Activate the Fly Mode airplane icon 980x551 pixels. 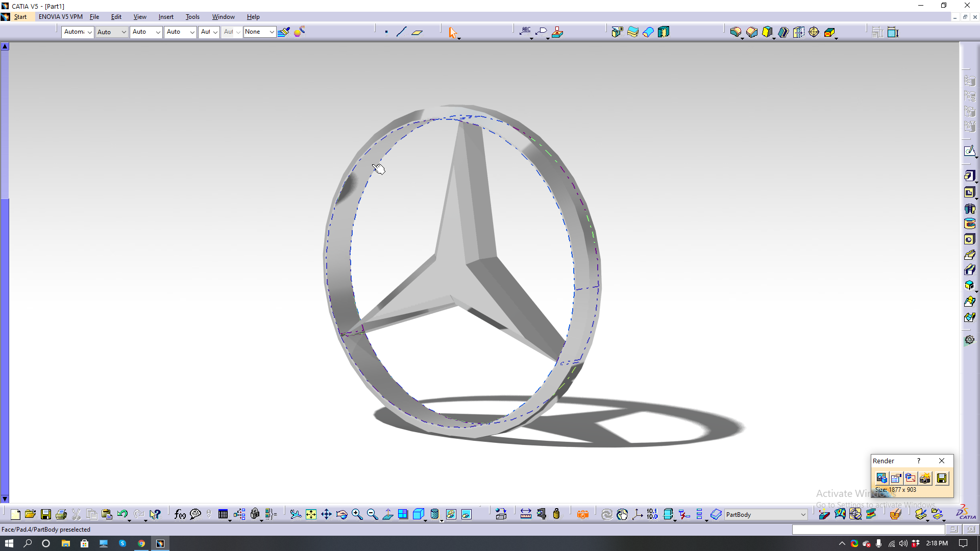296,514
